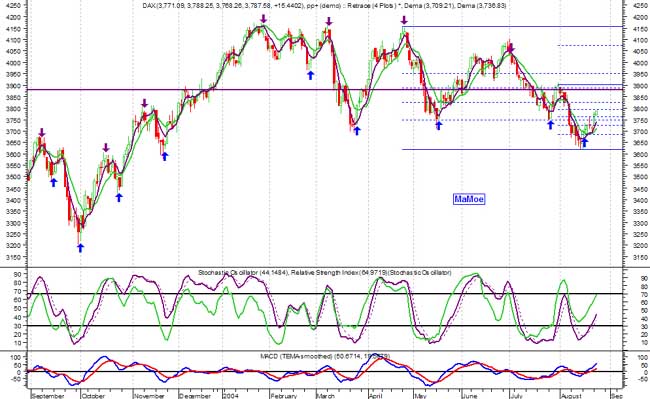Click the blue up arrow below the November dip

165,156
